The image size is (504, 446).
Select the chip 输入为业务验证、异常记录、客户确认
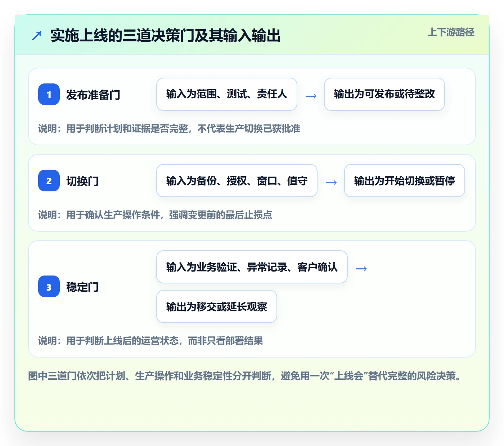coord(252,267)
